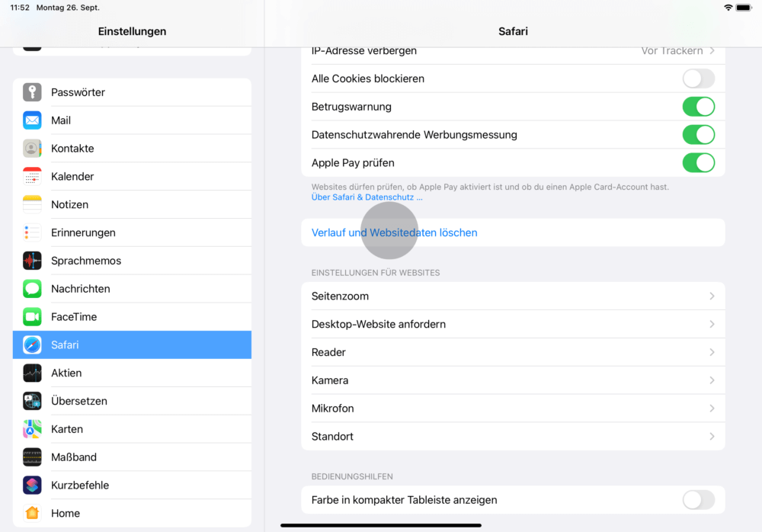Open the Reader settings row
762x532 pixels.
click(513, 352)
